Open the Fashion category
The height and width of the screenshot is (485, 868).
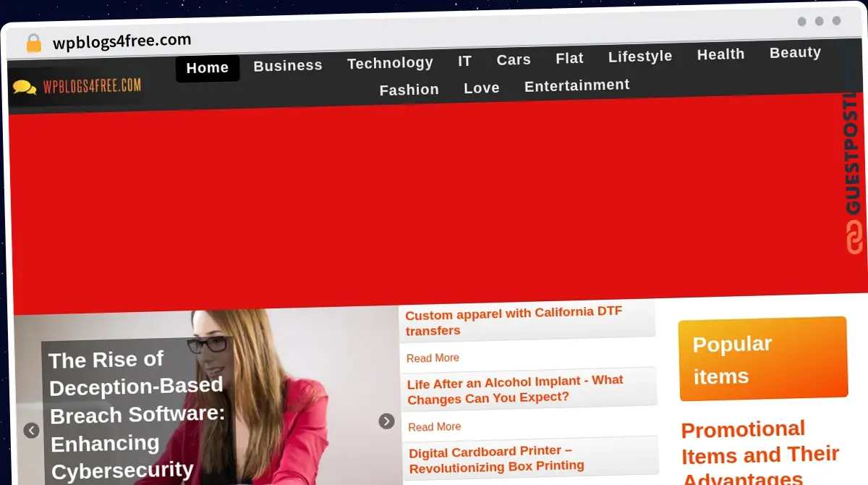[409, 90]
